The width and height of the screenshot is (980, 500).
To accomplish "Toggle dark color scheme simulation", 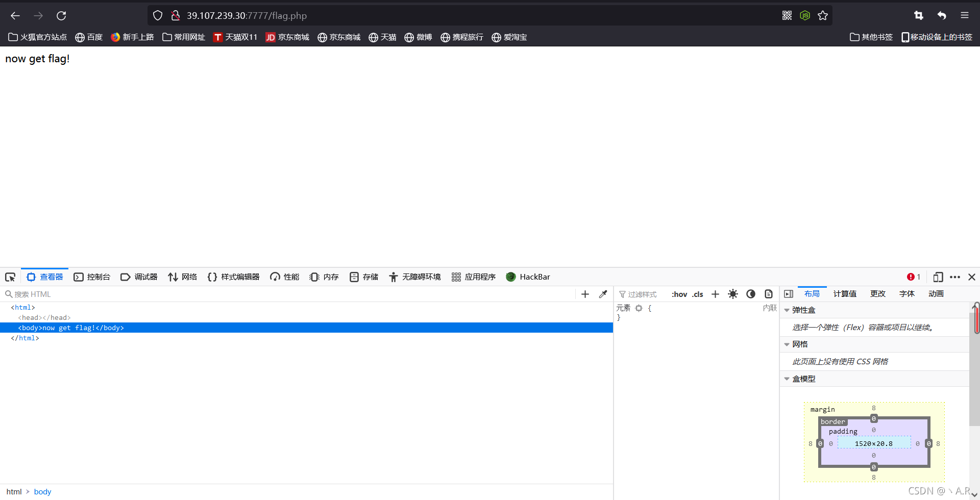I will point(751,294).
